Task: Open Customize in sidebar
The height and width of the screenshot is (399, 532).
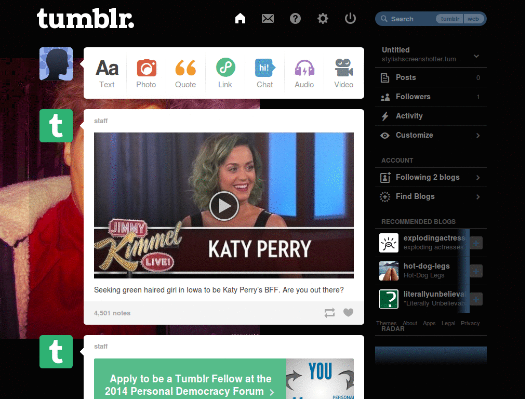Action: pyautogui.click(x=431, y=136)
